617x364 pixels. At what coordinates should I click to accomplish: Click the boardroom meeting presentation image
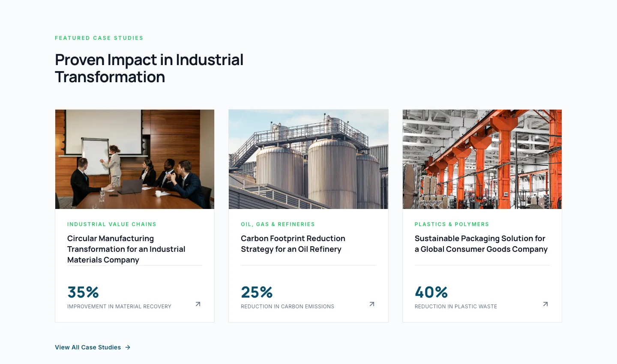coord(135,159)
